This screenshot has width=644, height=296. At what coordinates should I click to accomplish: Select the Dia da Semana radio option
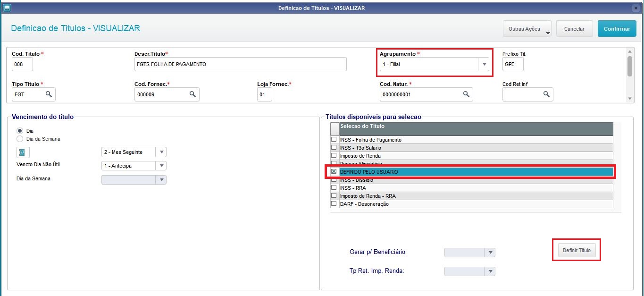pyautogui.click(x=20, y=139)
